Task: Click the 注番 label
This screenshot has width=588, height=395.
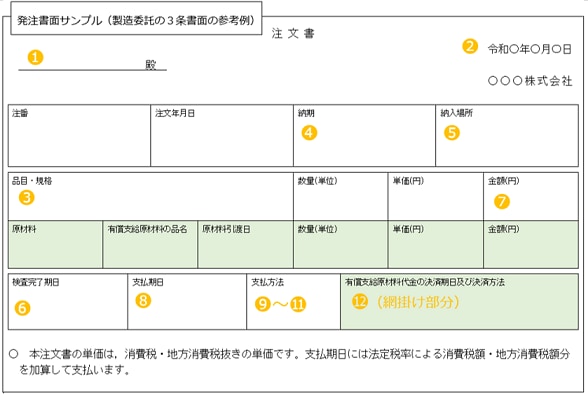Action: (20, 113)
